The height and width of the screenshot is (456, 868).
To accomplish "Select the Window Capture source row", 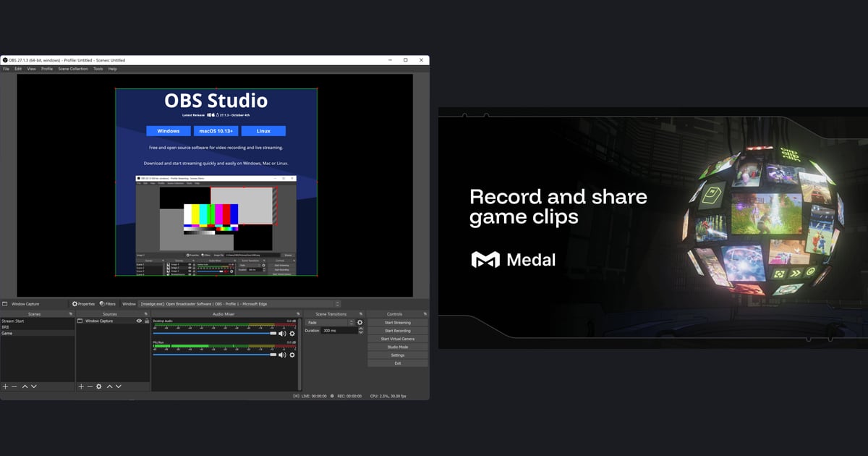I will [113, 321].
